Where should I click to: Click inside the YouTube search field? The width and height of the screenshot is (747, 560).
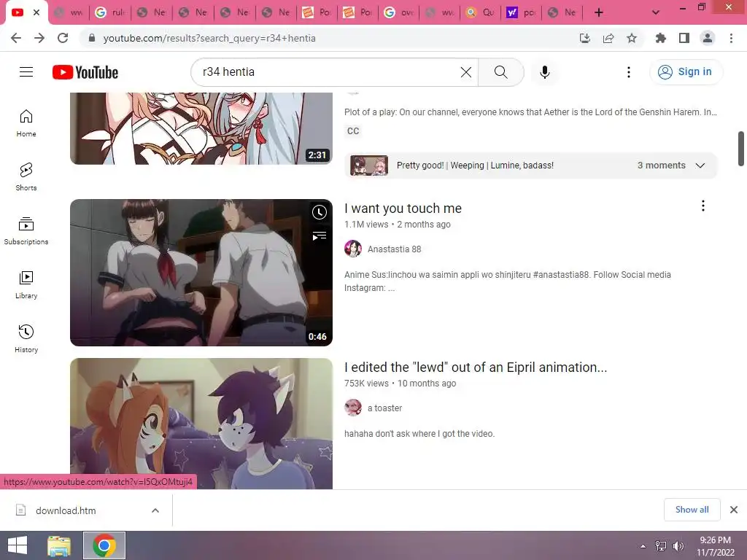pos(329,72)
